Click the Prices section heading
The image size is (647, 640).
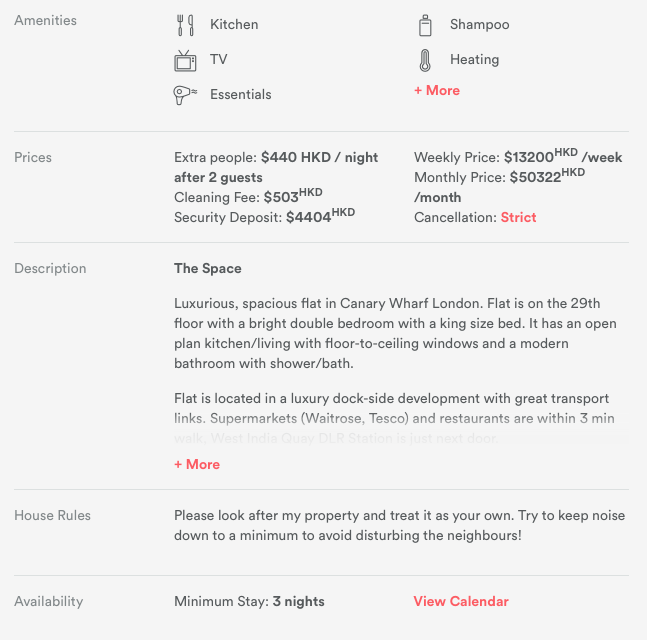point(33,157)
